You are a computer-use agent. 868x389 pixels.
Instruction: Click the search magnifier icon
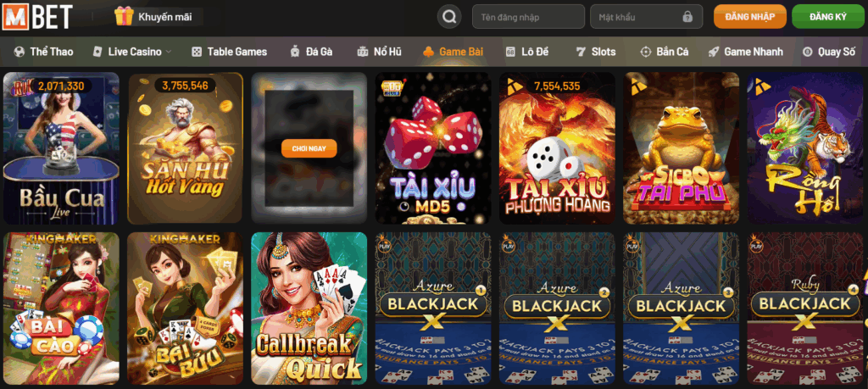coord(449,17)
